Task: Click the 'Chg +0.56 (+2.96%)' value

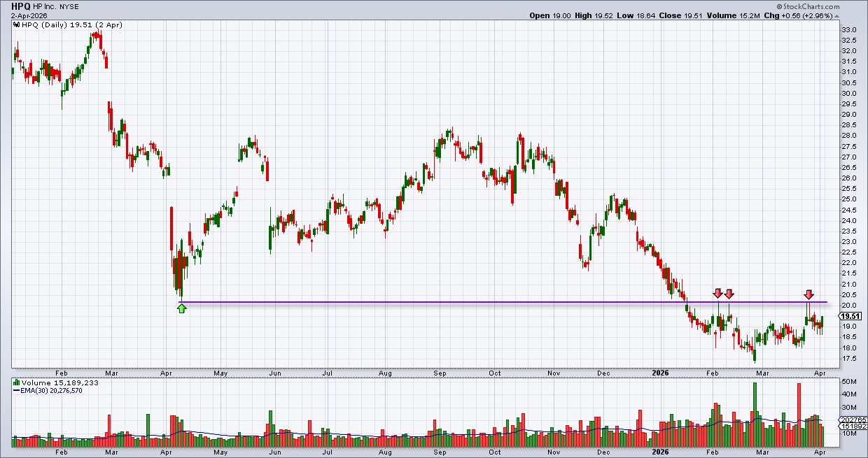Action: click(x=799, y=15)
